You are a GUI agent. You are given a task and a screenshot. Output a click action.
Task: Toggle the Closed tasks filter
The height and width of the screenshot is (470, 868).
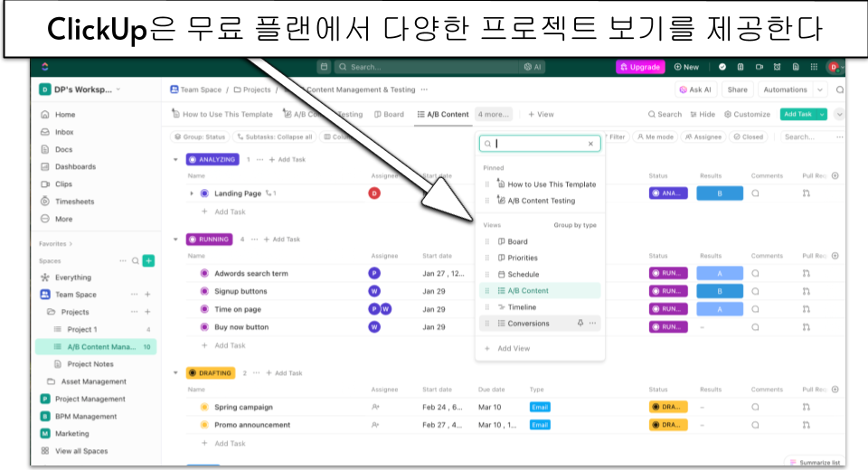click(749, 137)
